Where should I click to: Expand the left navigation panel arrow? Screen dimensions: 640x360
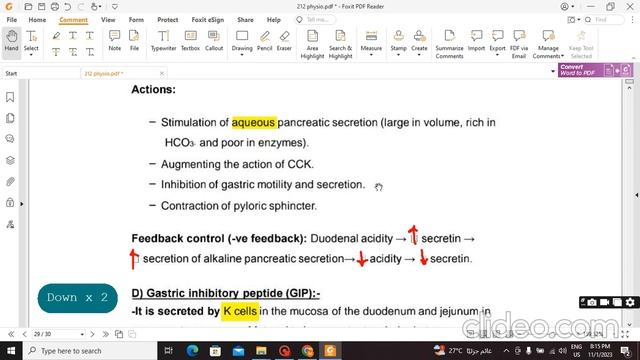pyautogui.click(x=22, y=203)
